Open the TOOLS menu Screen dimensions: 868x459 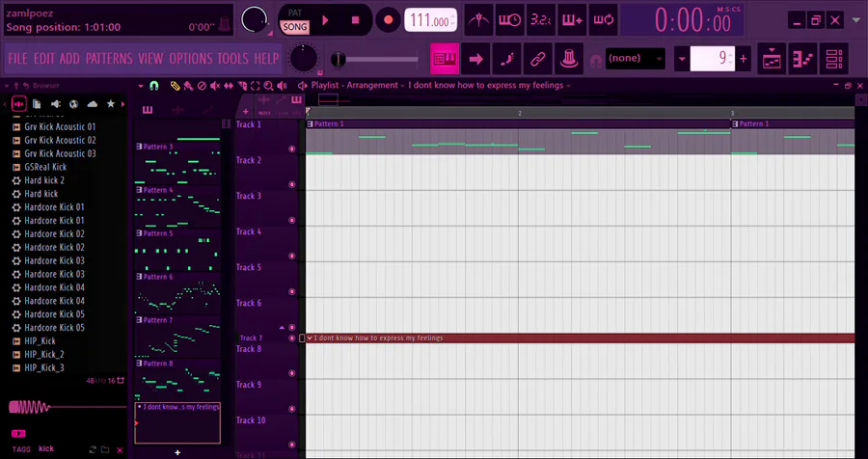point(232,58)
